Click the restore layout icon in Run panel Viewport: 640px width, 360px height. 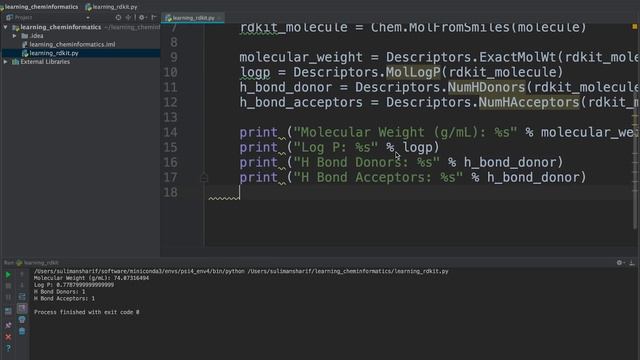8,311
